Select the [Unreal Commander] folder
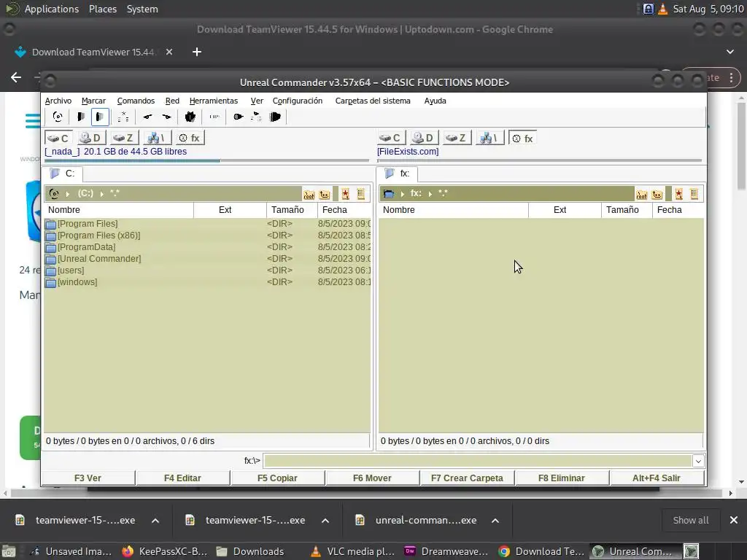The height and width of the screenshot is (560, 747). coord(207,259)
